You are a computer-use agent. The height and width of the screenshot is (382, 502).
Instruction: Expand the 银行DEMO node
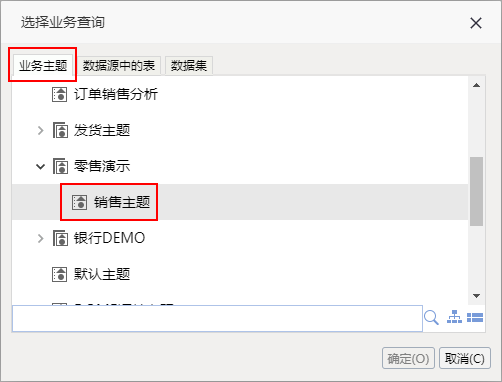pyautogui.click(x=40, y=238)
